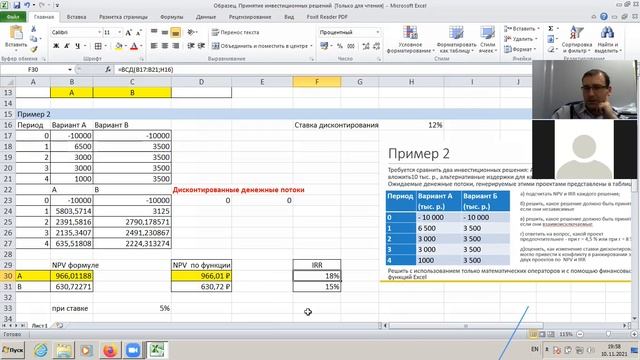Open the file explorer folder on taskbar

[64, 350]
